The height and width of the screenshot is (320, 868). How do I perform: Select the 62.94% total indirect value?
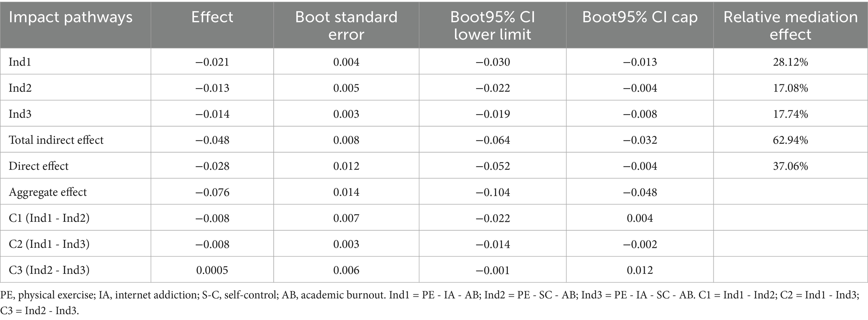[x=790, y=140]
